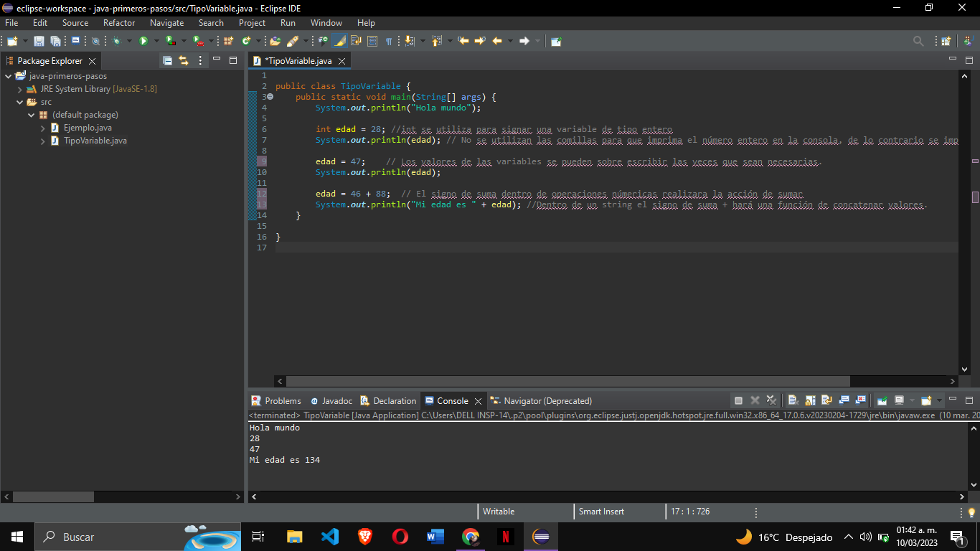Click the Save icon in the main toolbar
Screen dimensions: 980x551
(x=39, y=41)
